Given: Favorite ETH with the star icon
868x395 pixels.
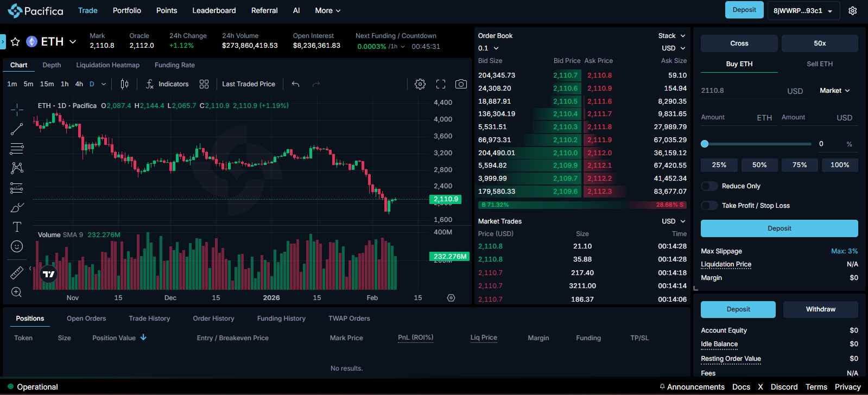Looking at the screenshot, I should (15, 42).
